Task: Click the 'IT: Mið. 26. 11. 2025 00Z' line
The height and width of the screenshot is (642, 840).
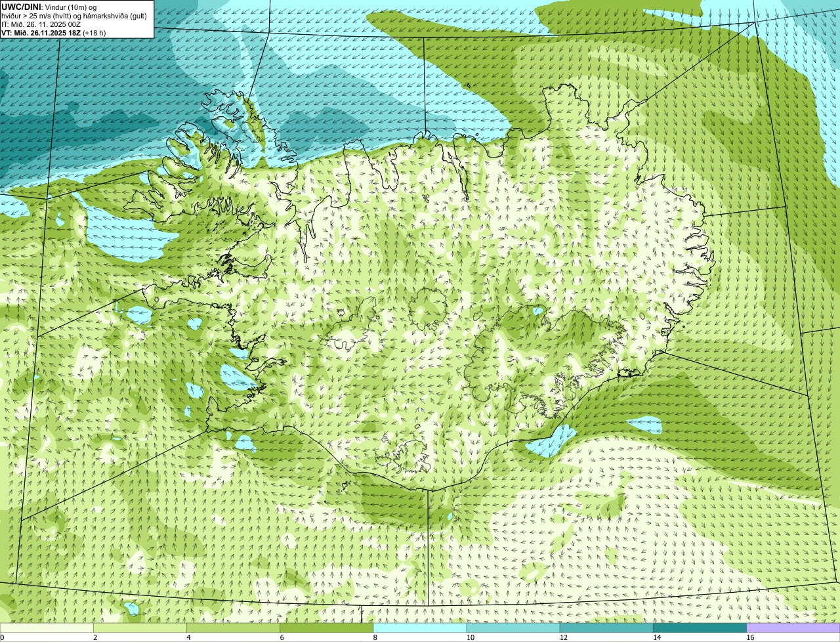Action: click(41, 24)
